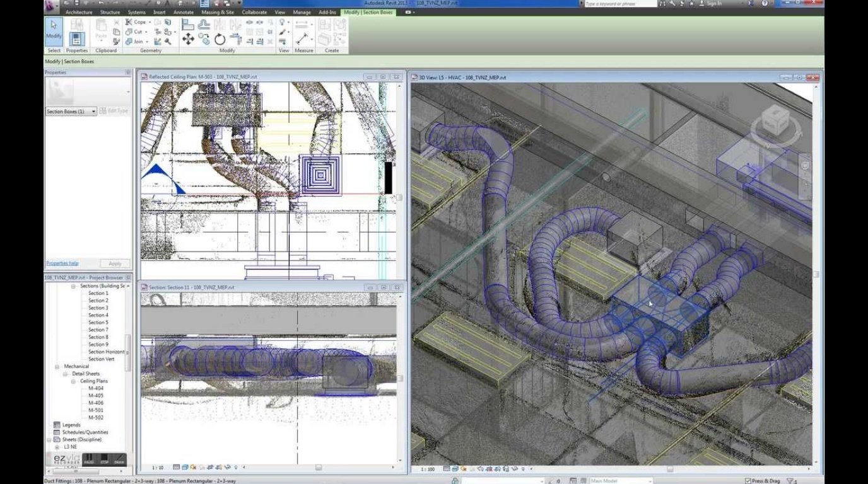Click the Edit Type button
Viewport: 868px width, 484px height.
[x=114, y=111]
